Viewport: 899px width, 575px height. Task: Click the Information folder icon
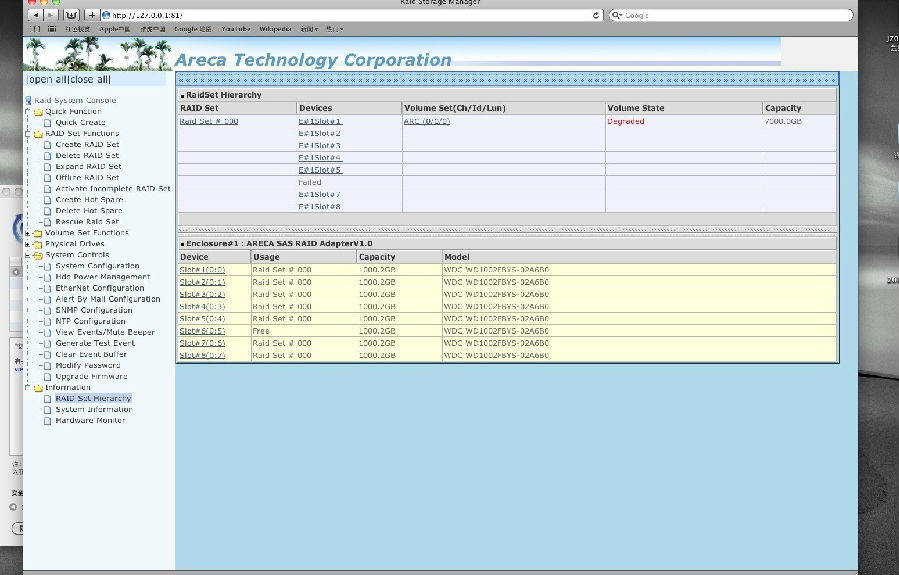[x=38, y=388]
